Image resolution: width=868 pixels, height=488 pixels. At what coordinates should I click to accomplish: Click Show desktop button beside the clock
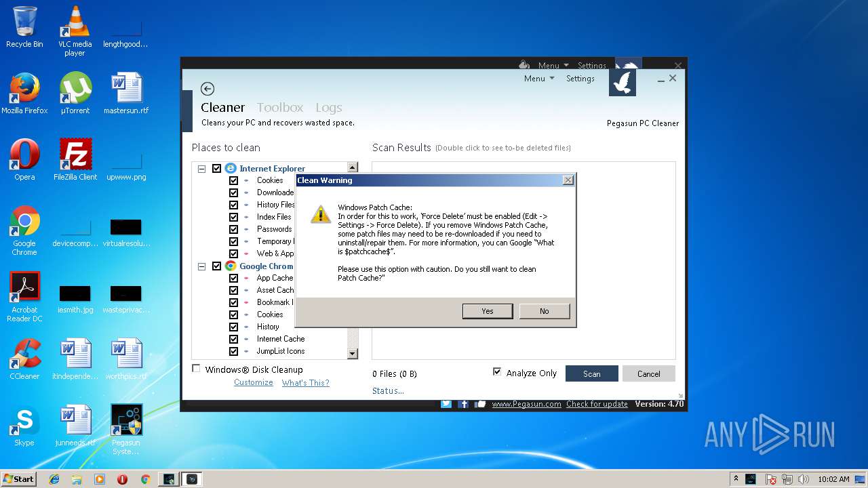tap(860, 479)
